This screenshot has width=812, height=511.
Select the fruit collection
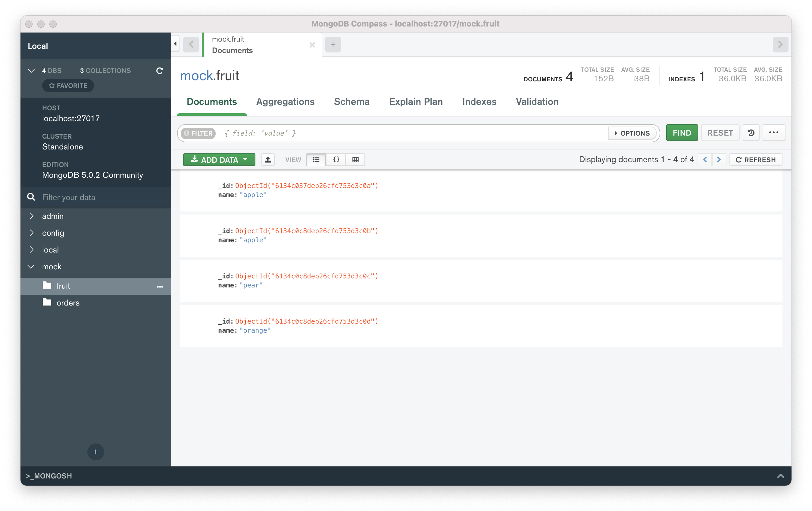pos(96,286)
